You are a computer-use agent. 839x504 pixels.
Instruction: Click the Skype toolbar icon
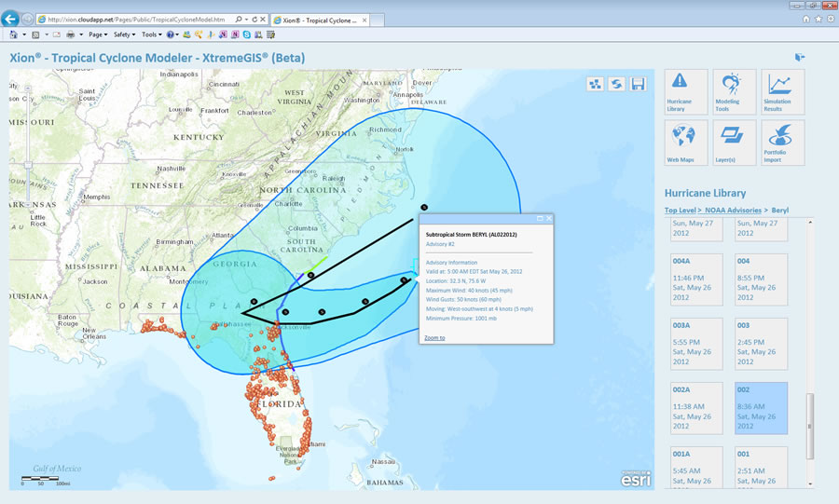point(247,34)
